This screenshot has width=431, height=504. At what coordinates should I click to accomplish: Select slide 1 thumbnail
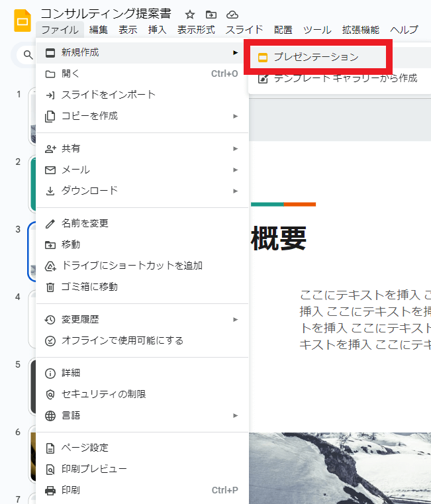[32, 117]
